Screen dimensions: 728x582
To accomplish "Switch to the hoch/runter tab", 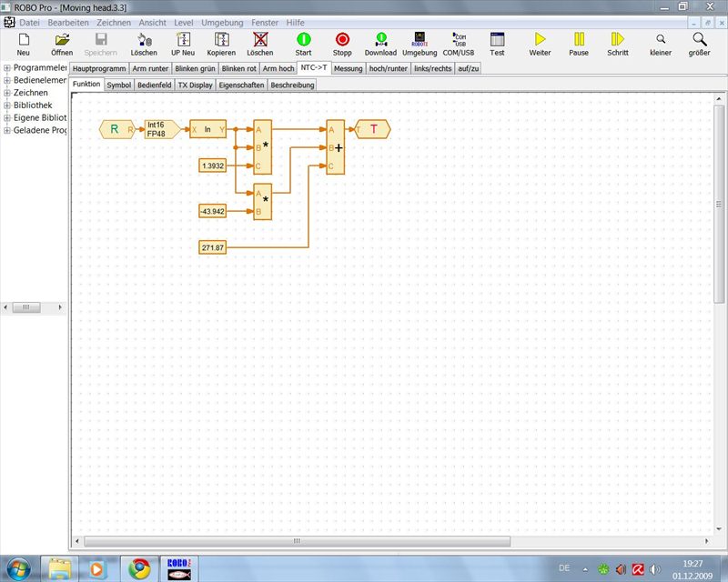I will coord(389,68).
